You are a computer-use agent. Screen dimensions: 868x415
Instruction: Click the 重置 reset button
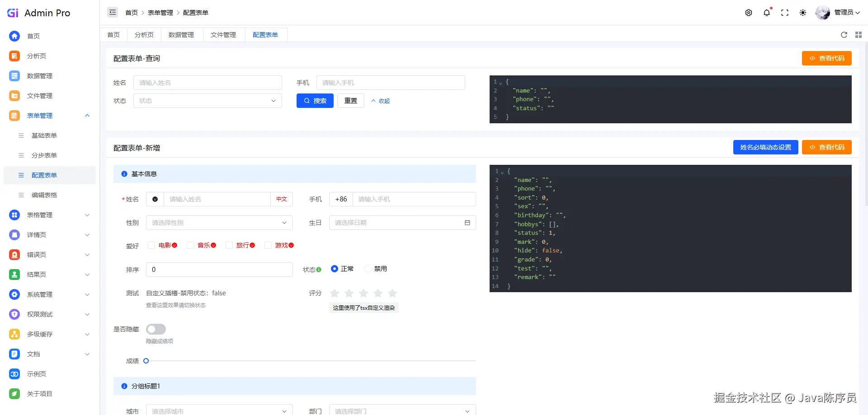tap(351, 101)
